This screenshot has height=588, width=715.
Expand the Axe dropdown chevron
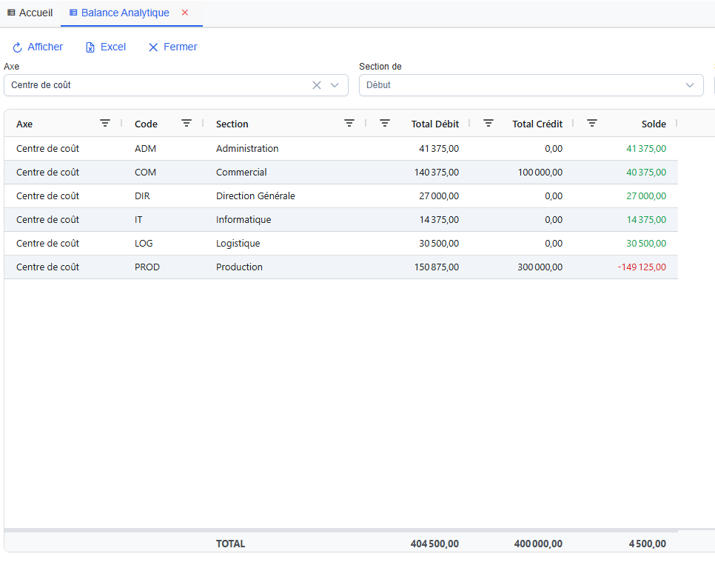point(335,85)
